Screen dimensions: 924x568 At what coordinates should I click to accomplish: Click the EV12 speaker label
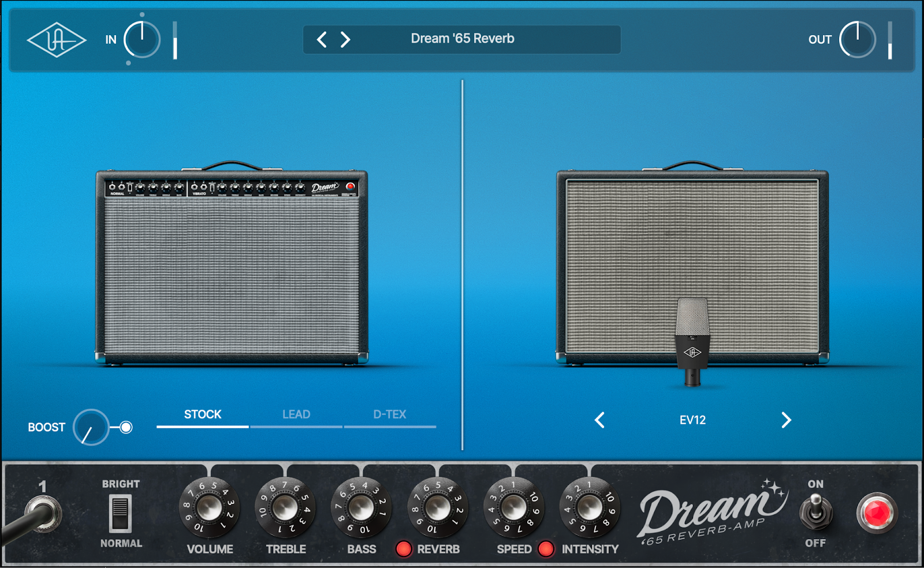click(692, 420)
